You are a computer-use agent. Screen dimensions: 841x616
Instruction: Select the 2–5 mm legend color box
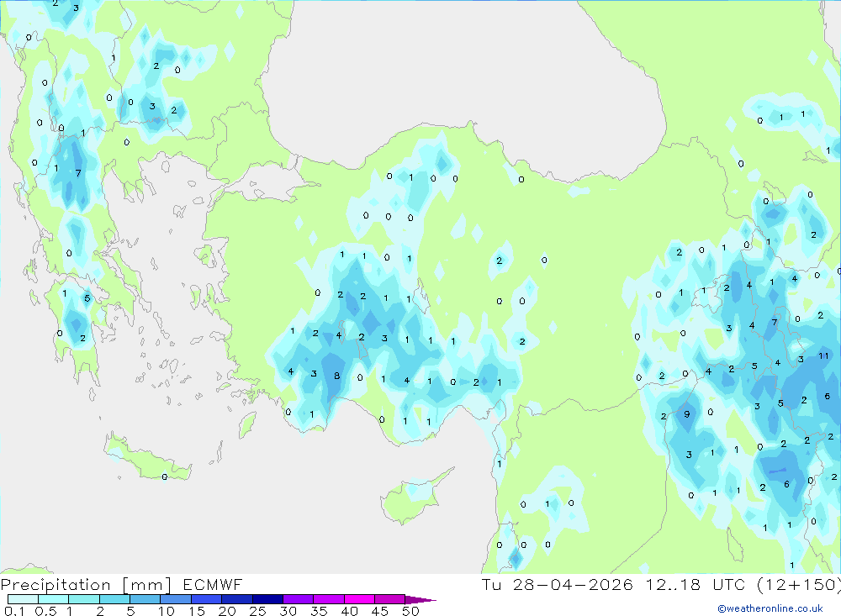(x=114, y=599)
